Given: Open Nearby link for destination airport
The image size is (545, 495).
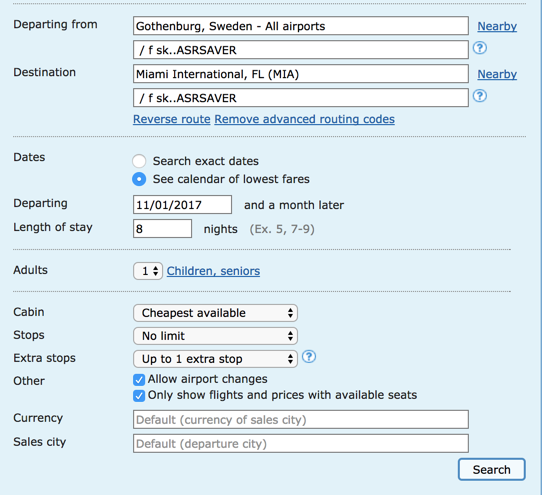Looking at the screenshot, I should coord(497,74).
